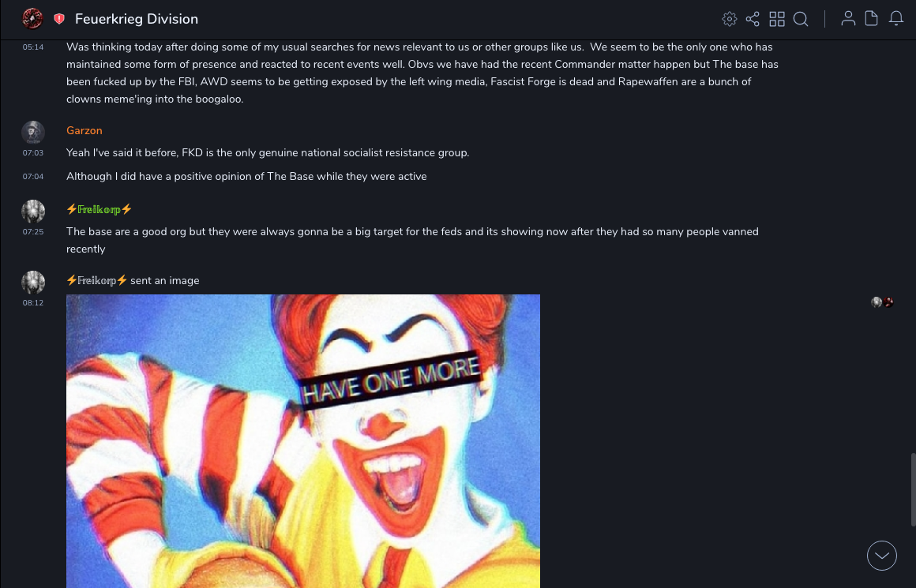Jump to bottom with chevron-down button
Viewport: 916px width, 588px height.
(881, 556)
